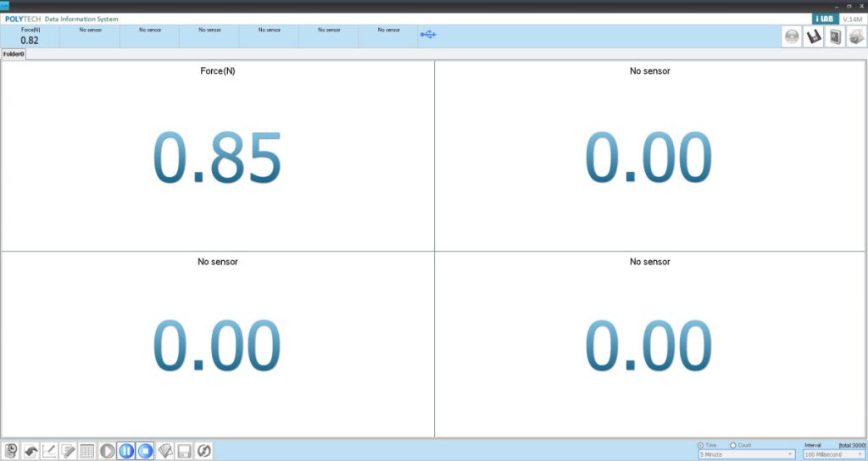This screenshot has height=461, width=868.
Task: Click the clock-and-documents icon in bottom toolbar
Action: pos(12,451)
